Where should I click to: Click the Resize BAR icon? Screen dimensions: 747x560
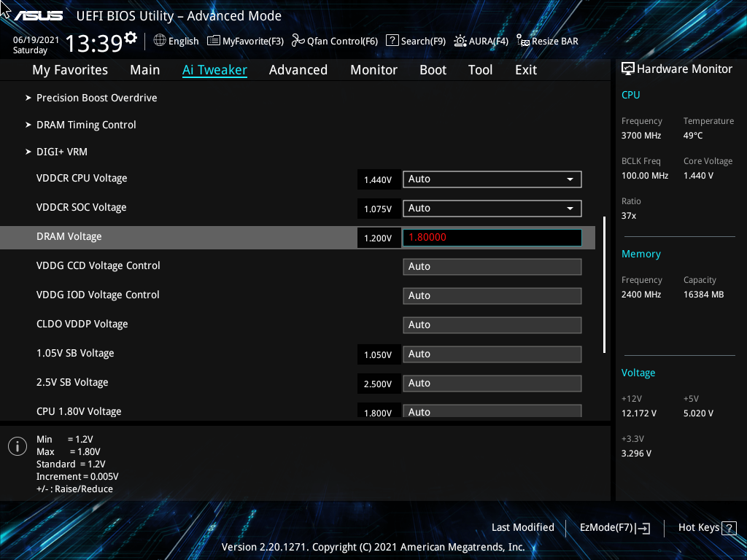547,41
